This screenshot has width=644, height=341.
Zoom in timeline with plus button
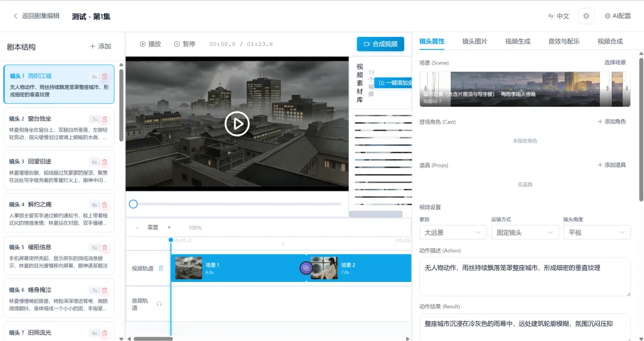[169, 227]
